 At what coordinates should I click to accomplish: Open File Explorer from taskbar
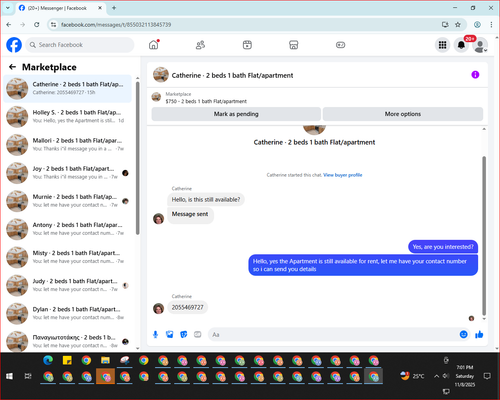[105, 360]
